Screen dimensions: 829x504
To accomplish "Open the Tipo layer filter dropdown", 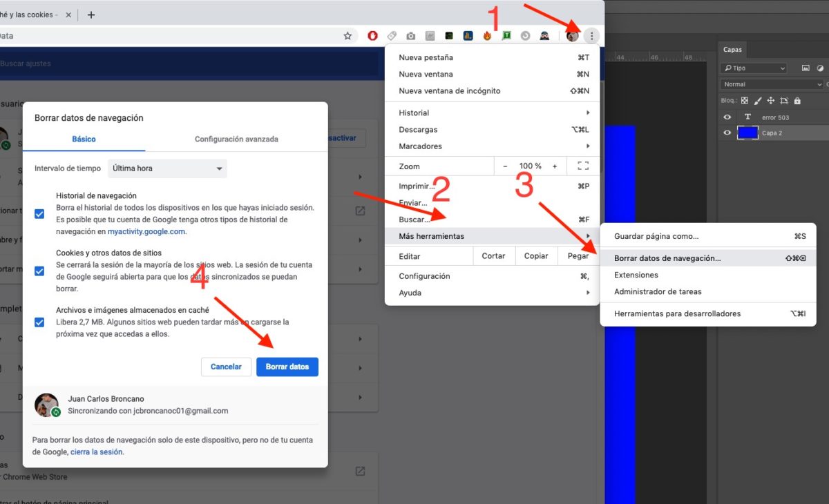I will (x=753, y=68).
